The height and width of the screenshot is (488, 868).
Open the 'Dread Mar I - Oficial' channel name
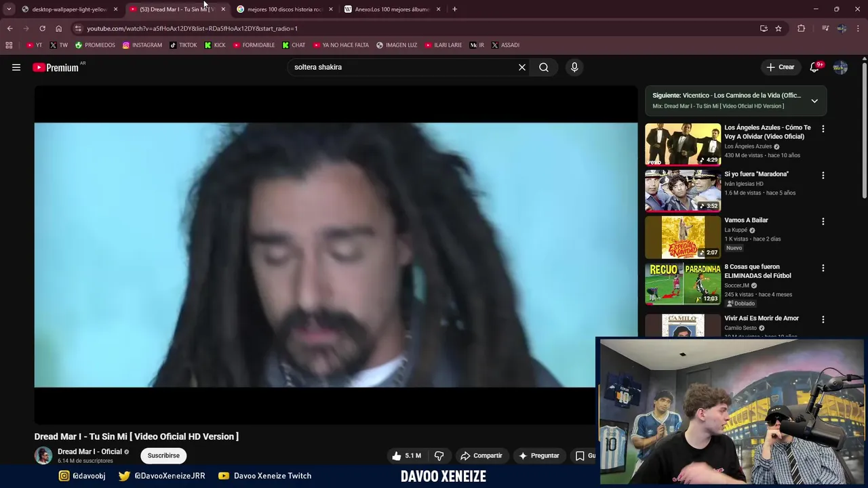coord(90,451)
